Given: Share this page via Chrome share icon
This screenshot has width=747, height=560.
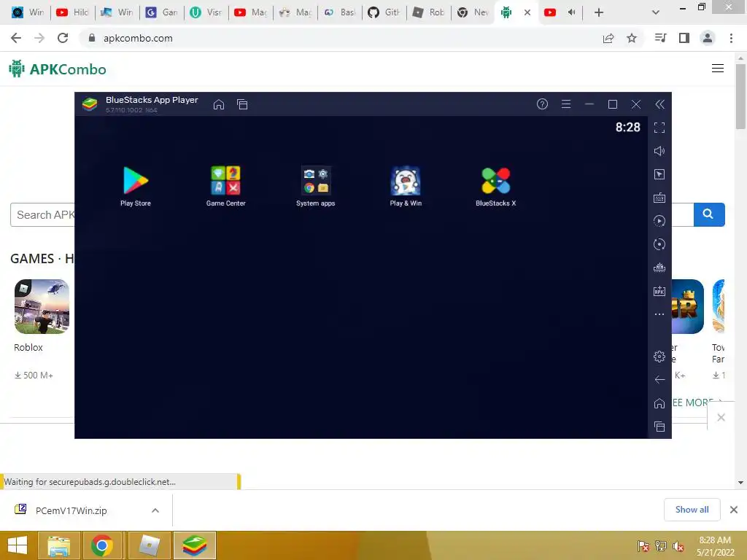Looking at the screenshot, I should [x=608, y=38].
